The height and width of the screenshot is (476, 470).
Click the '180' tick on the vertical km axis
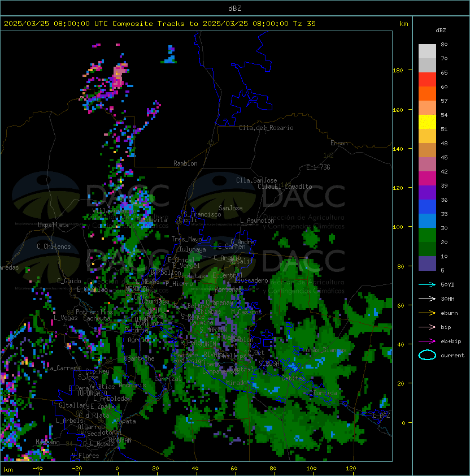(398, 71)
